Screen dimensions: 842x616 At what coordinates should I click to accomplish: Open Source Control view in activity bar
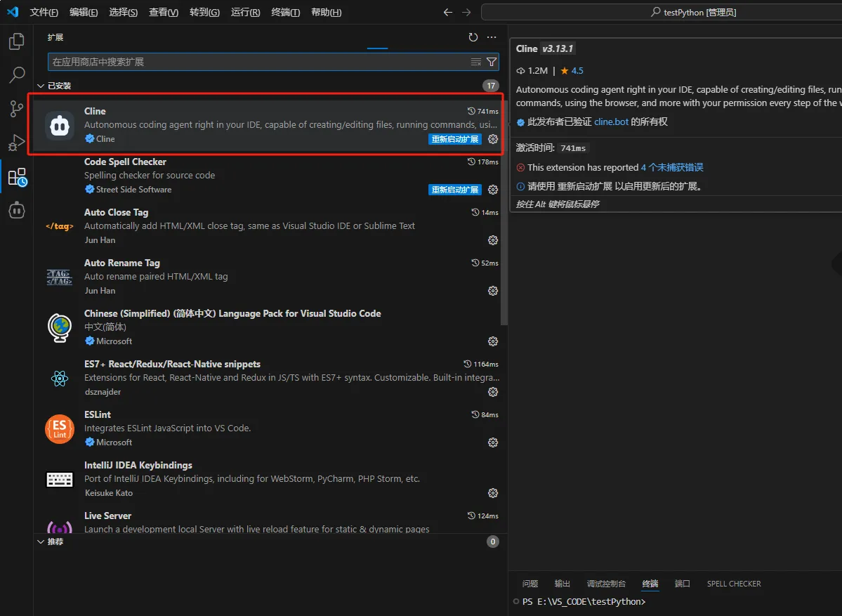pos(17,109)
